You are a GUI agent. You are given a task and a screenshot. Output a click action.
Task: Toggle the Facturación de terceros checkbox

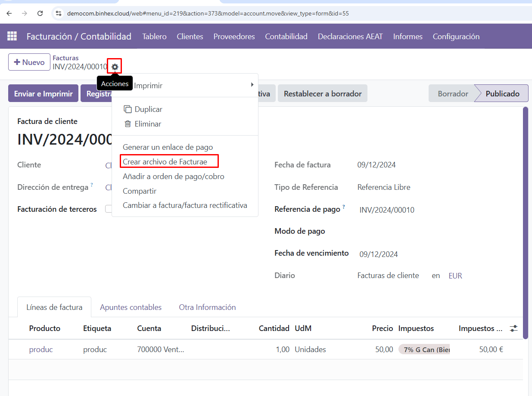109,209
